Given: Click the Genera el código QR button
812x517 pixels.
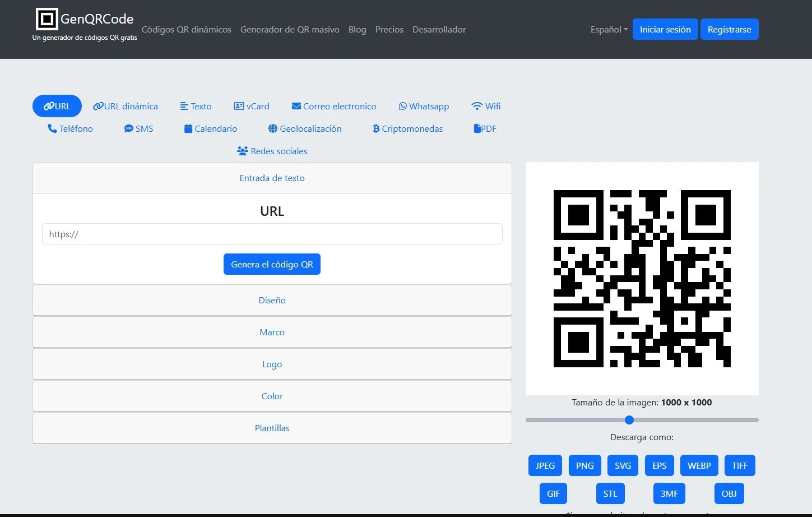Looking at the screenshot, I should pos(272,265).
